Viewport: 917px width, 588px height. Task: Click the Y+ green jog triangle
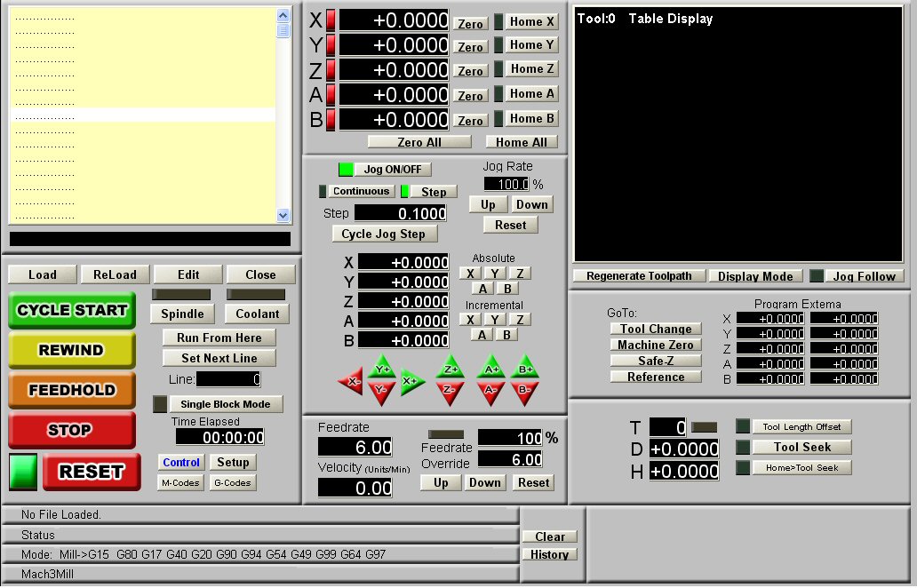tap(382, 368)
